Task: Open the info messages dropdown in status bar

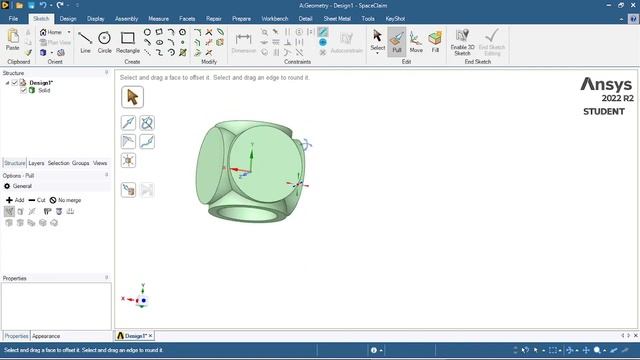Action: pos(381,350)
